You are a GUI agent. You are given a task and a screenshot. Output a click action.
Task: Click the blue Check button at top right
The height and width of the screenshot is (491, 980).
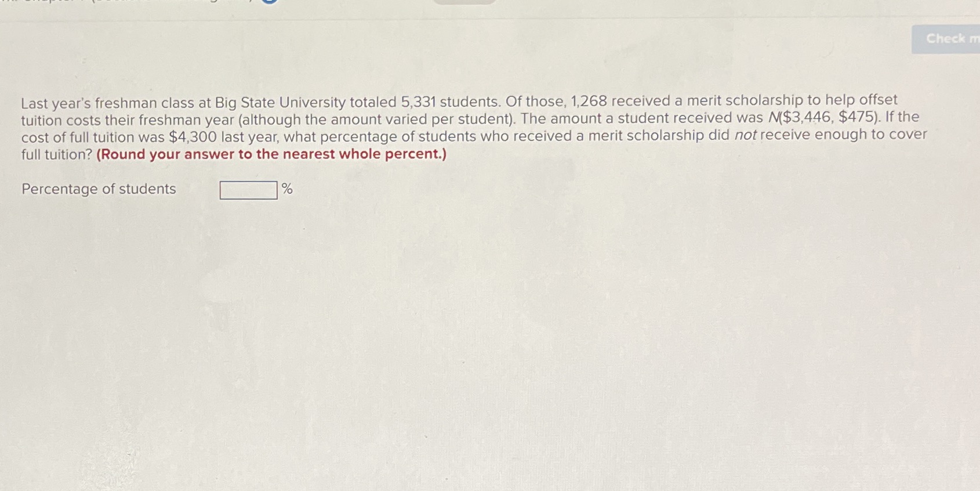946,38
